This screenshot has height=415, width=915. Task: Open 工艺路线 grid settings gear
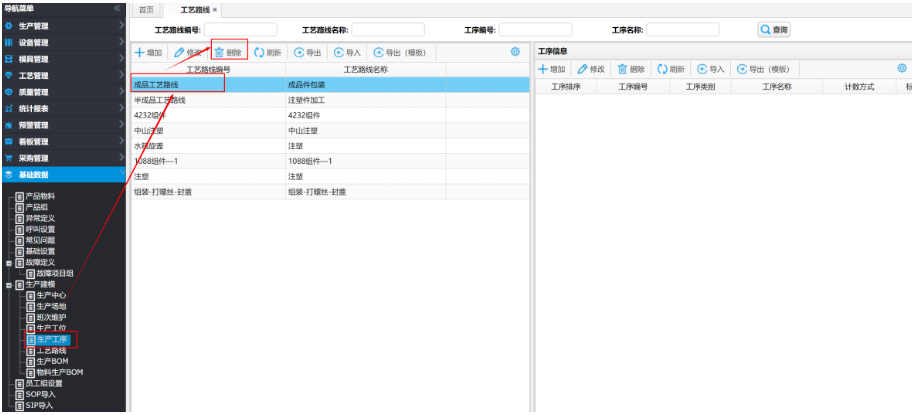[x=515, y=52]
